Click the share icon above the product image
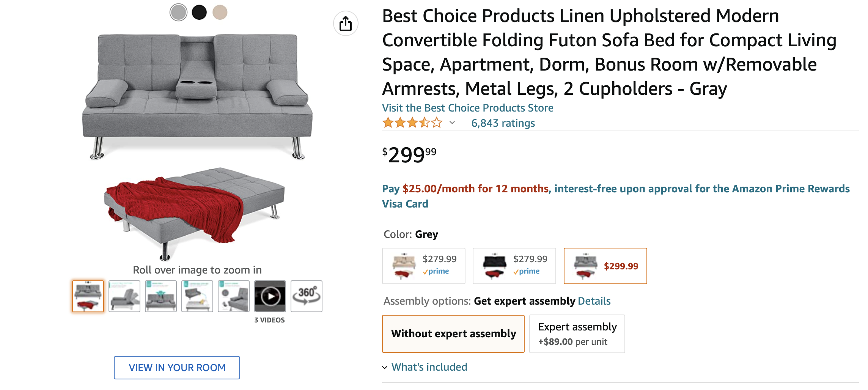This screenshot has height=390, width=868. pos(346,24)
